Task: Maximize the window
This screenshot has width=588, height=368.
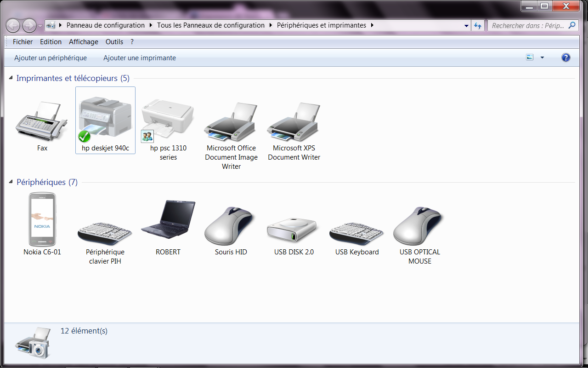Action: 544,6
